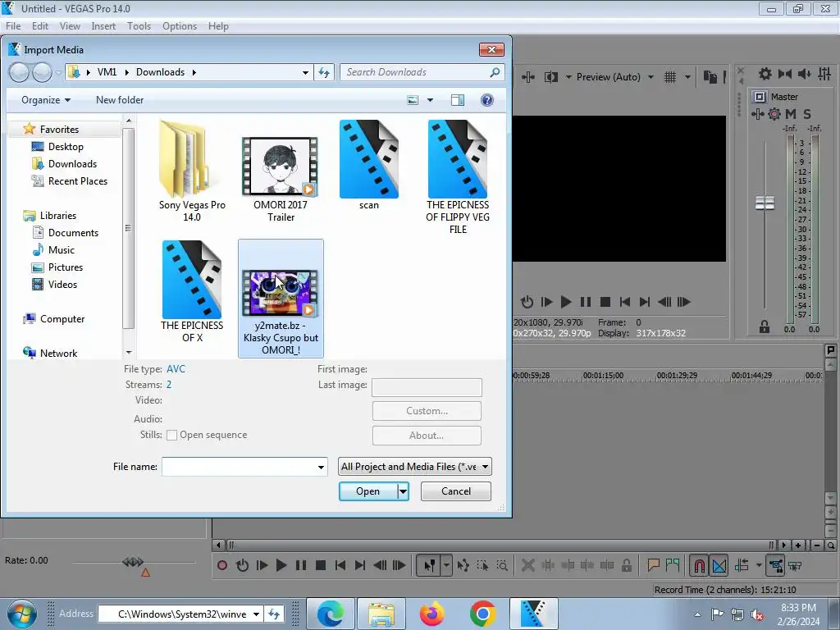The image size is (840, 630).
Task: Open the Organize dropdown menu
Action: click(46, 99)
